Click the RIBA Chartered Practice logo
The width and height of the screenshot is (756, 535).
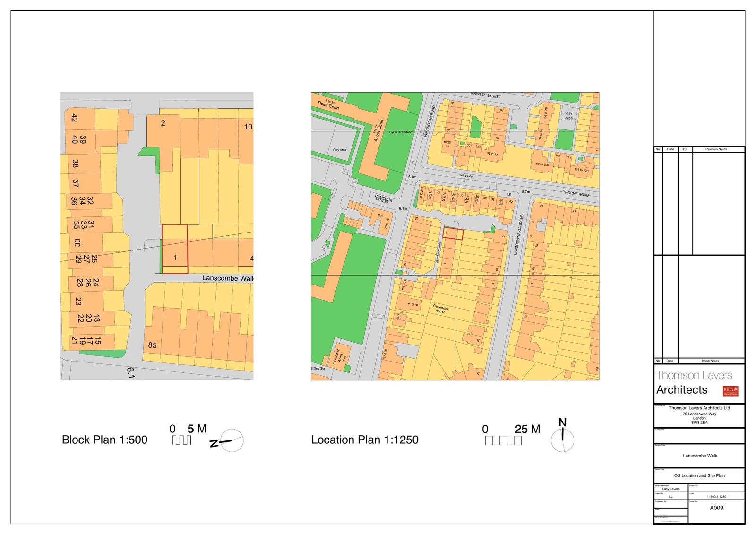tap(730, 391)
